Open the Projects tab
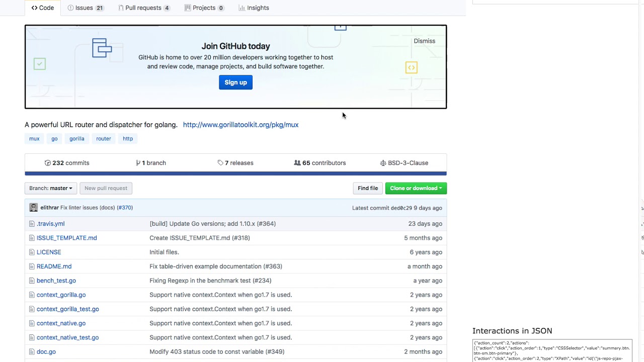Screen dimensions: 644x362 (x=204, y=8)
